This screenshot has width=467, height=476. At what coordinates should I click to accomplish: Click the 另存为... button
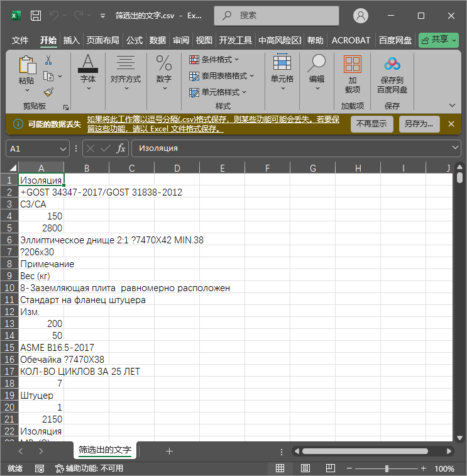[419, 124]
